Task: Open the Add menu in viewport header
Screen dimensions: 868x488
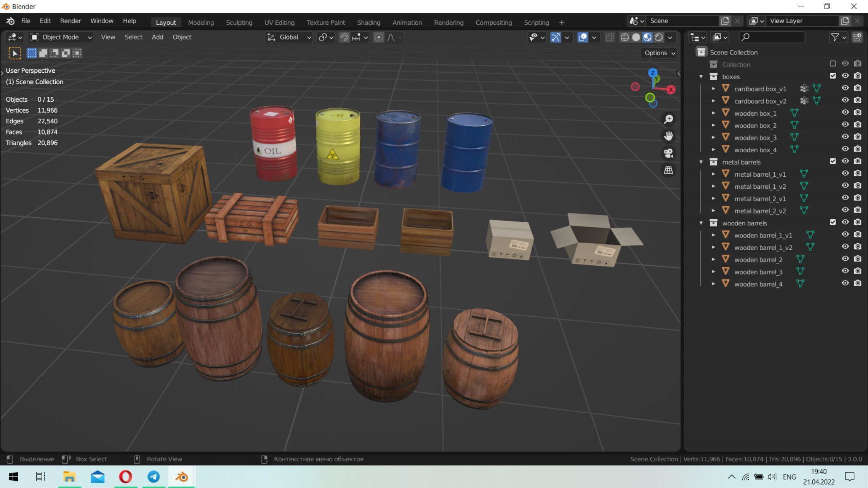Action: pyautogui.click(x=157, y=37)
